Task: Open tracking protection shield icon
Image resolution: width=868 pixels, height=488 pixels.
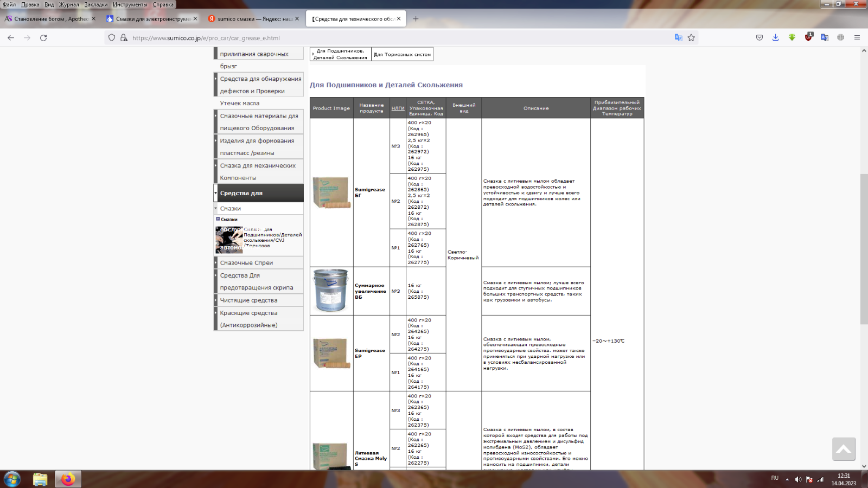Action: point(112,38)
